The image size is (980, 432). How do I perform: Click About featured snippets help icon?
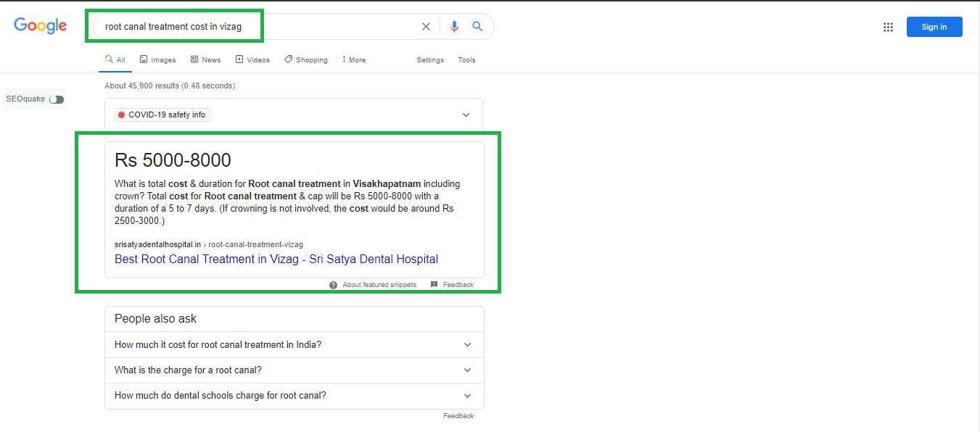tap(334, 285)
